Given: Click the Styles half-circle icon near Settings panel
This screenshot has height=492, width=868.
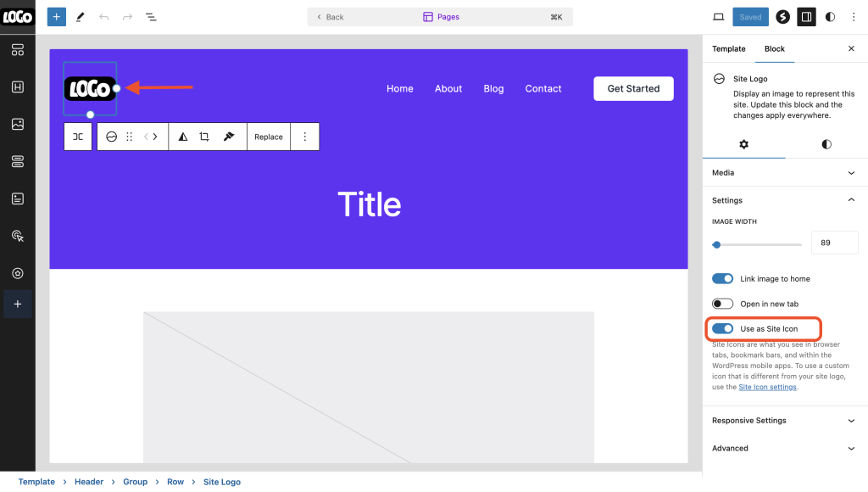Looking at the screenshot, I should (826, 144).
